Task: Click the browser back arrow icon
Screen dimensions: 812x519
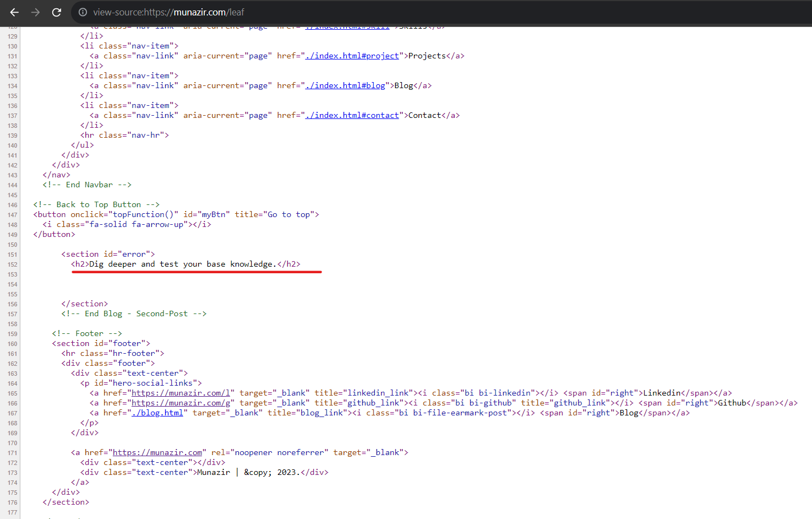Action: click(13, 12)
